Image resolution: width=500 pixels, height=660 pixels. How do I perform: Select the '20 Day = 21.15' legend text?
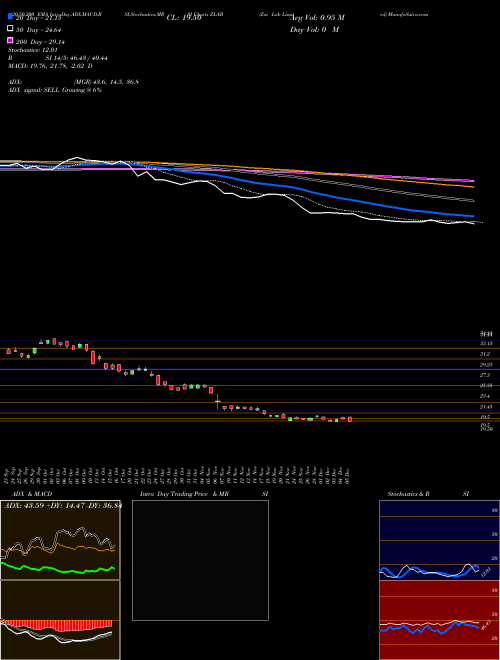38,18
